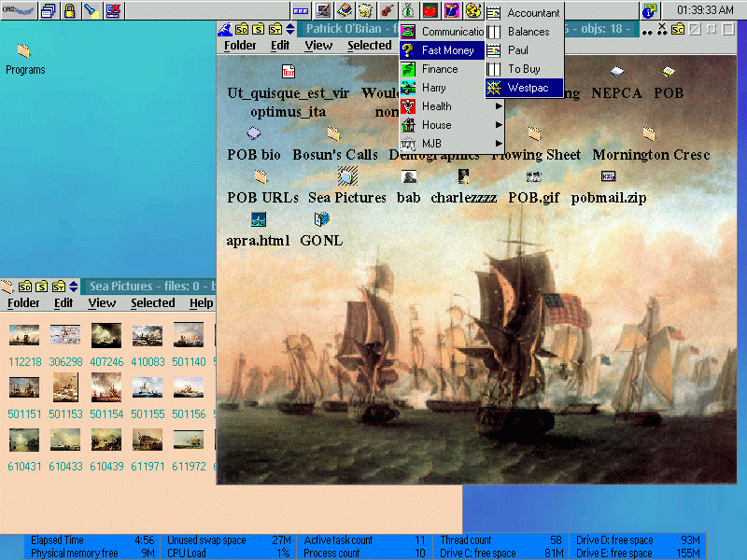Select the POB URLs folder icon

click(261, 176)
